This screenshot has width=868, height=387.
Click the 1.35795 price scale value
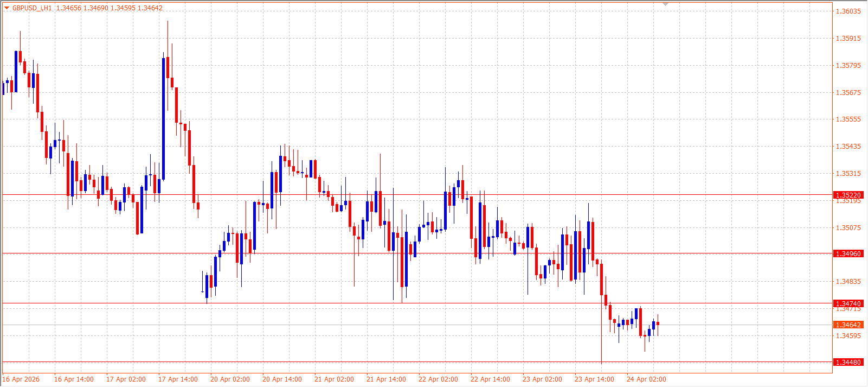[x=848, y=66]
